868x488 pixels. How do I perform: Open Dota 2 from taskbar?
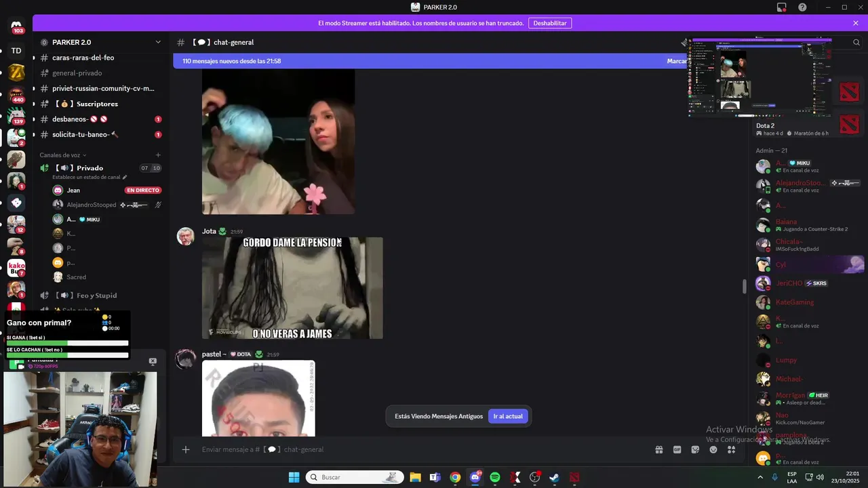coord(575,477)
